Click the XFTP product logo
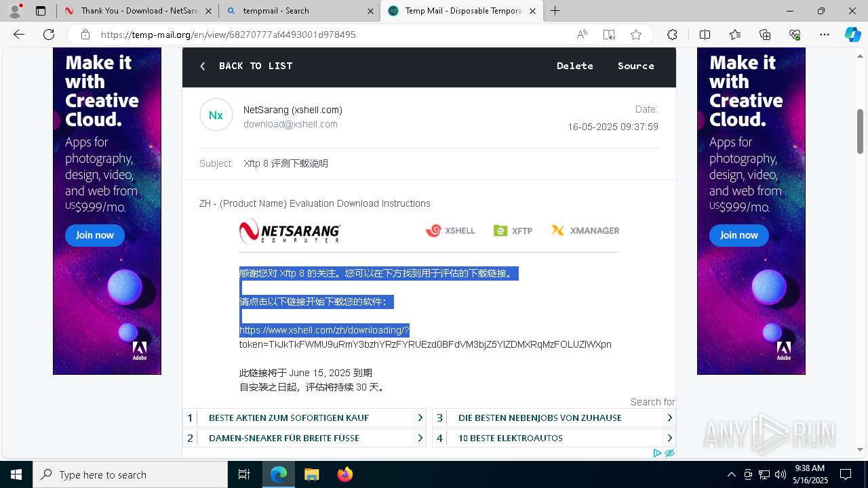This screenshot has height=488, width=868. (x=513, y=230)
